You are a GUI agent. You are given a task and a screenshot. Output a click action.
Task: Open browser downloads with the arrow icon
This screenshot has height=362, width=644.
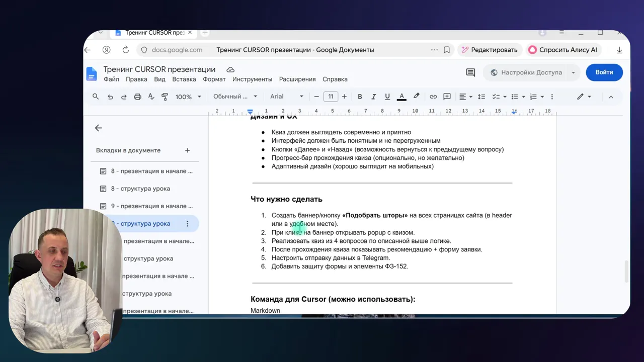point(619,50)
